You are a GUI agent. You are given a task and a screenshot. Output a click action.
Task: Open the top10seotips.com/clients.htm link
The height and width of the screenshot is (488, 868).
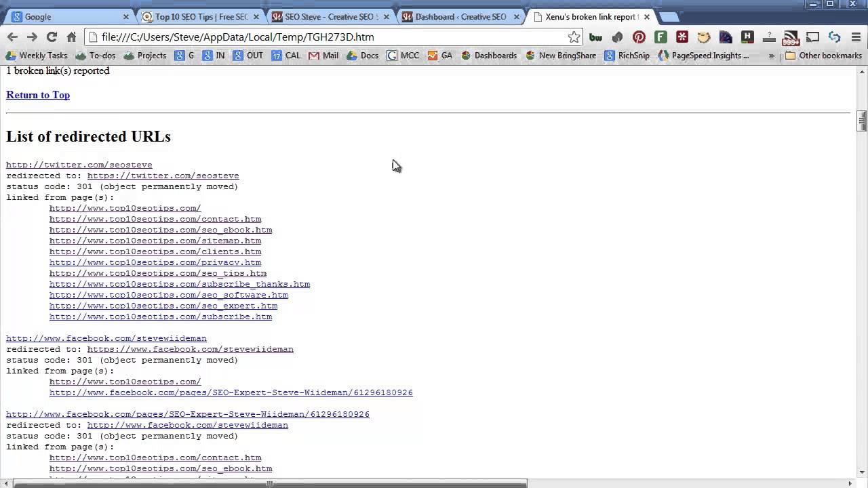coord(155,251)
